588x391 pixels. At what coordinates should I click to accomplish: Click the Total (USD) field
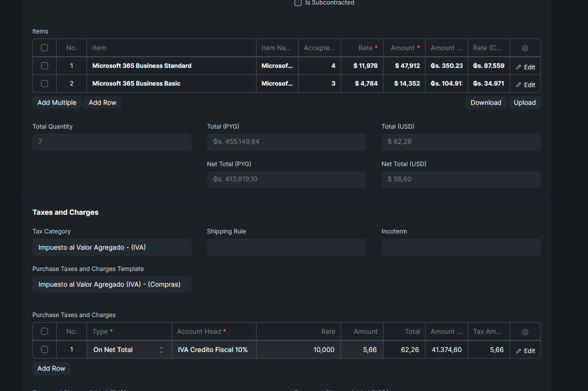pyautogui.click(x=461, y=142)
